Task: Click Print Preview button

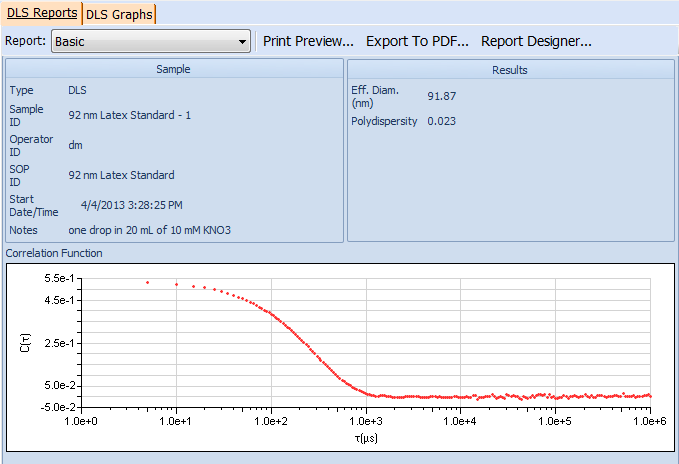Action: coord(308,42)
